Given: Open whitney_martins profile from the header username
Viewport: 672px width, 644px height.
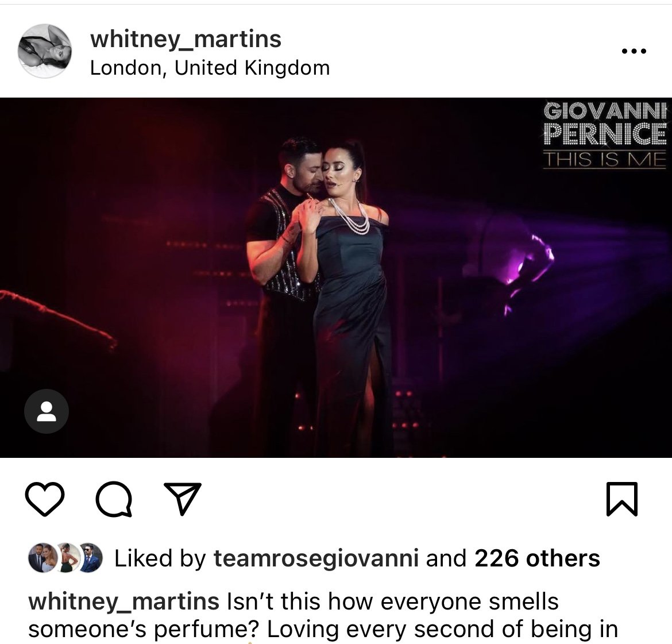Looking at the screenshot, I should pos(186,39).
